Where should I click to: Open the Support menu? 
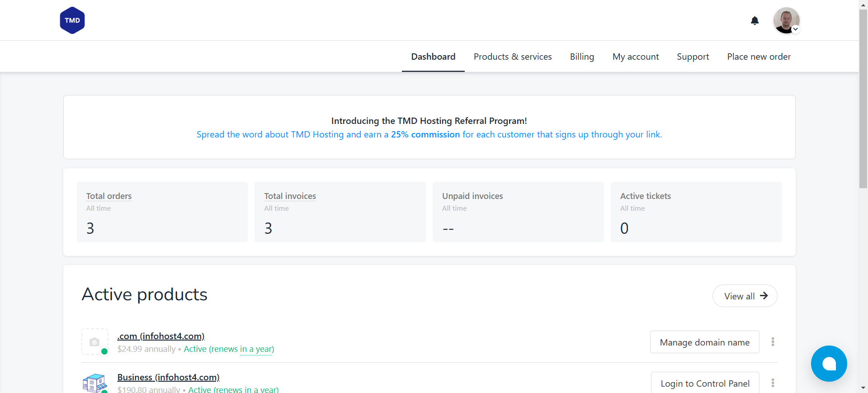693,57
